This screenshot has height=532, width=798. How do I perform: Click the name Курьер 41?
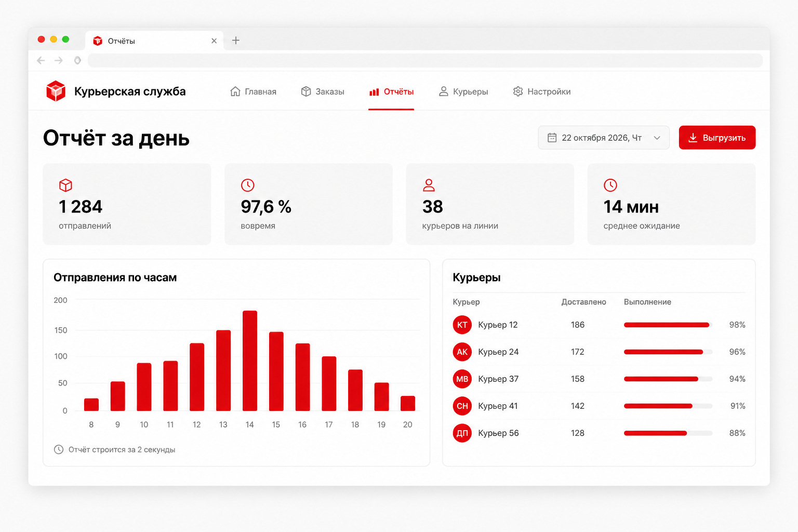pyautogui.click(x=498, y=406)
